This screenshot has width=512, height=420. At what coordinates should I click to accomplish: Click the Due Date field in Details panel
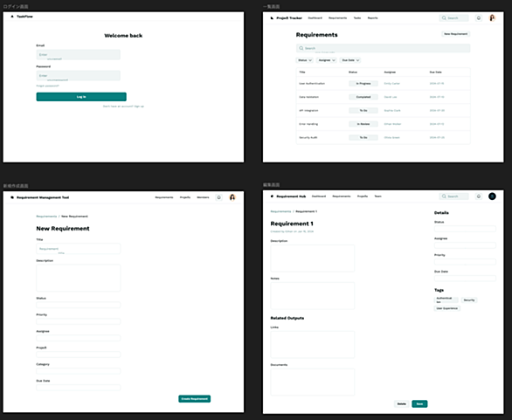465,279
